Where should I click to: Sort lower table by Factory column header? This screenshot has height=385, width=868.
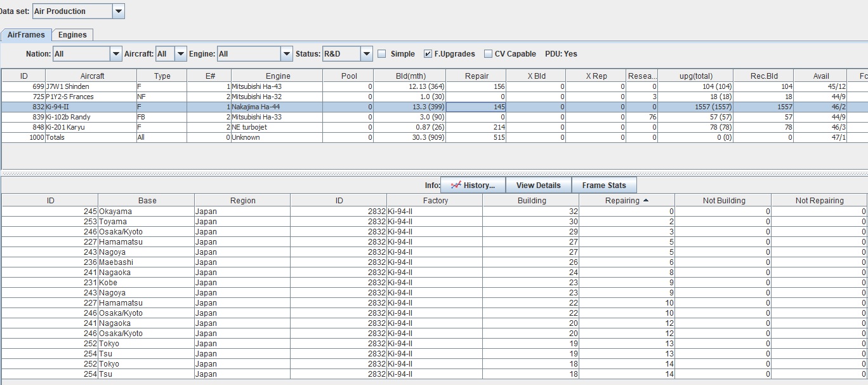point(435,200)
